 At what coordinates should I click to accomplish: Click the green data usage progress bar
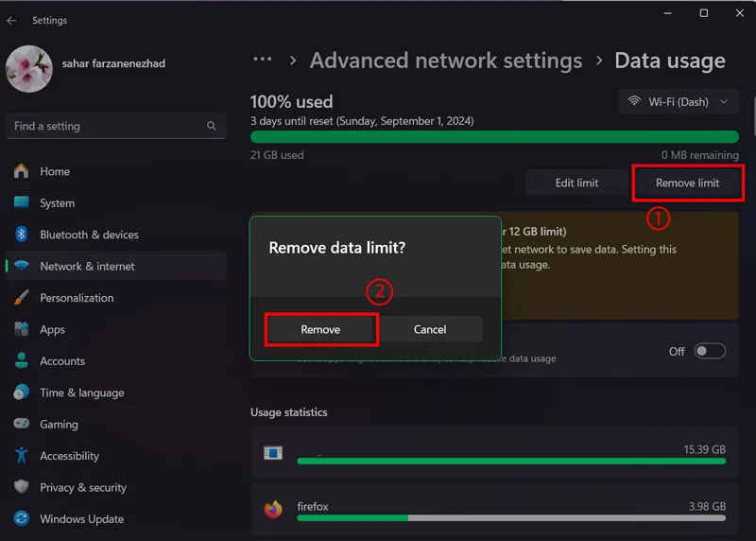coord(494,136)
